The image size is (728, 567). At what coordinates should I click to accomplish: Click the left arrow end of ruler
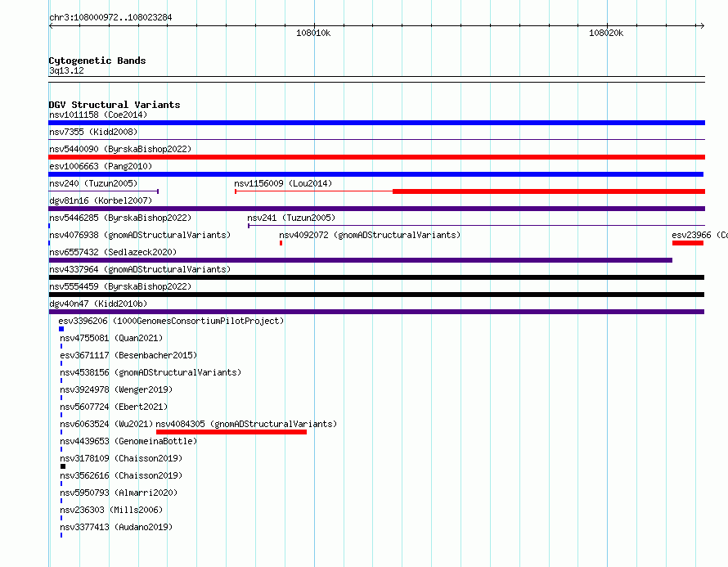pos(51,26)
